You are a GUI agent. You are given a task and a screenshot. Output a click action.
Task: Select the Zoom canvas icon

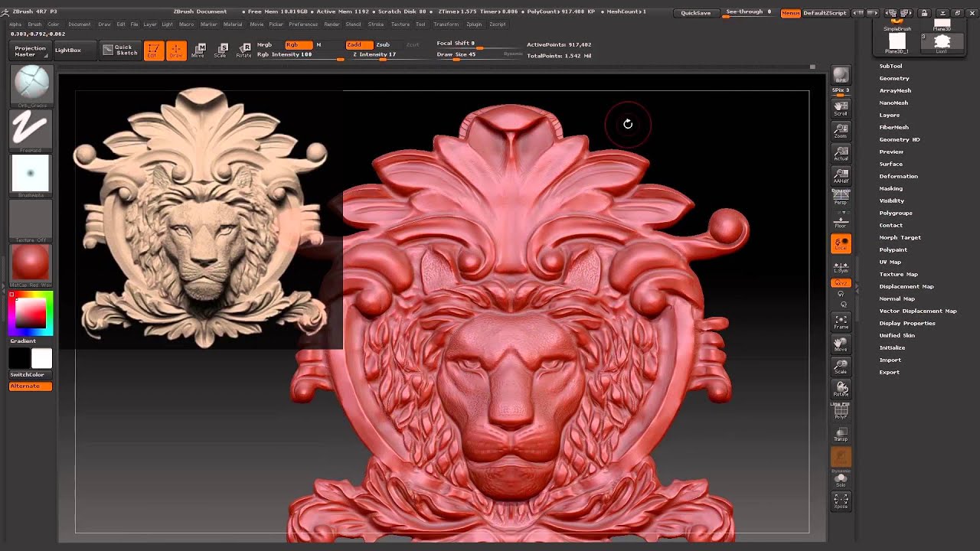pos(841,131)
